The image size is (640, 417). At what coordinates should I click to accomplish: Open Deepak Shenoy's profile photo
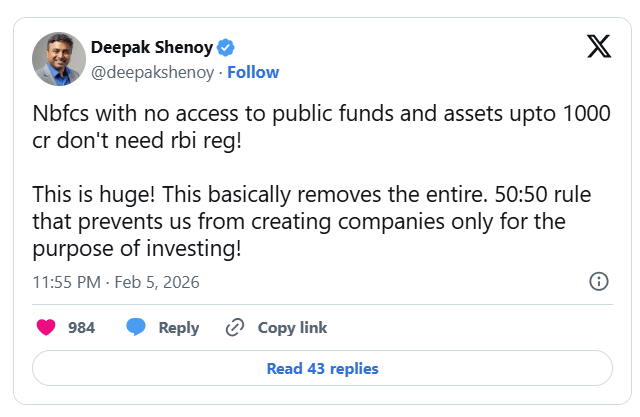coord(59,59)
